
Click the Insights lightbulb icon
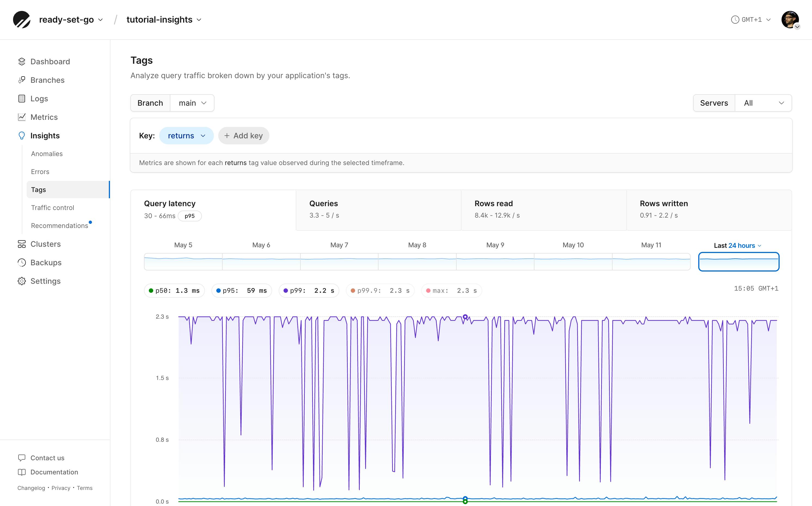click(22, 136)
